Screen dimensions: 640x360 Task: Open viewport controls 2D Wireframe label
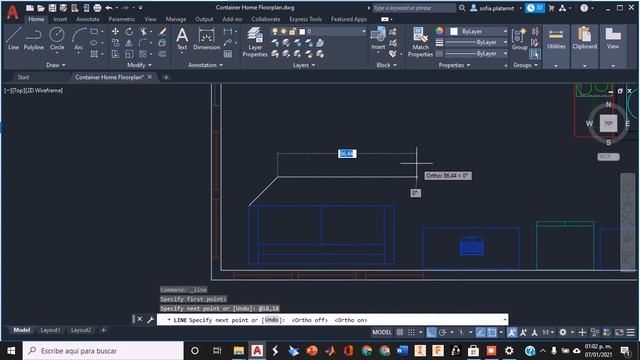coord(45,90)
